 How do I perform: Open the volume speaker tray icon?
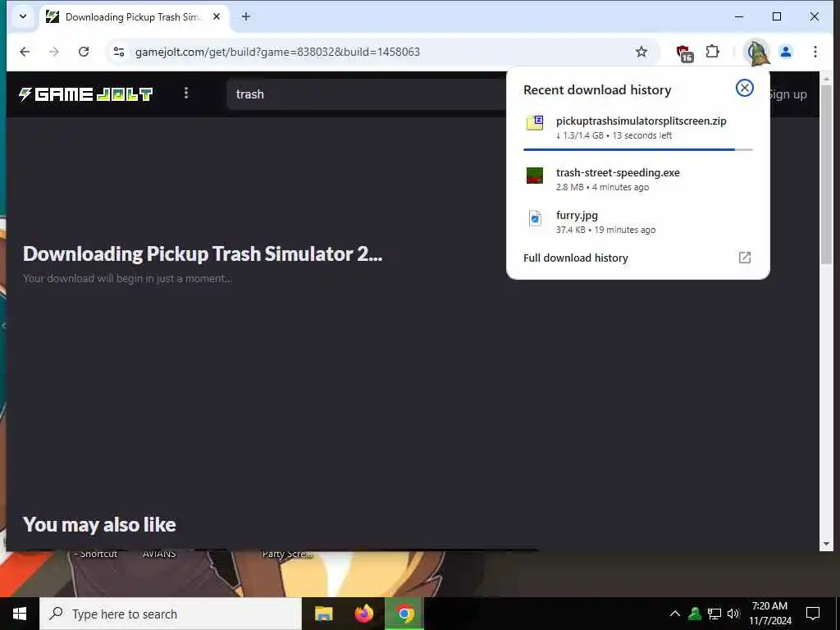[733, 614]
